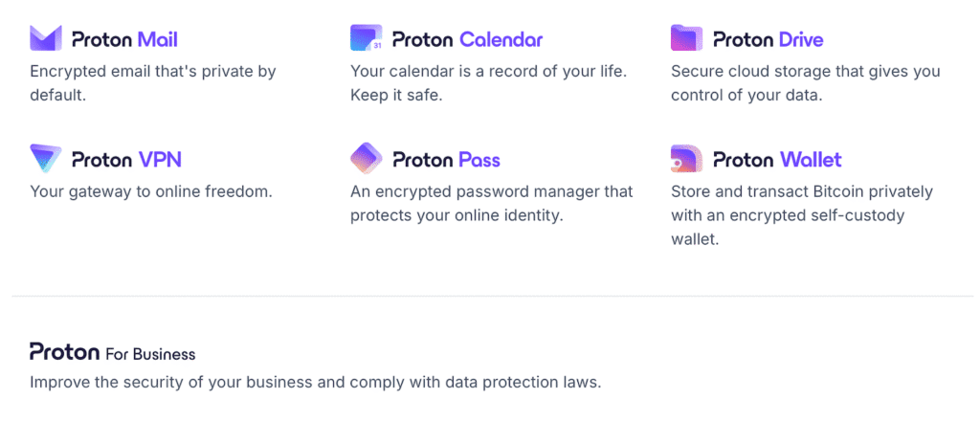Click "Improve the security of your business" text

315,383
